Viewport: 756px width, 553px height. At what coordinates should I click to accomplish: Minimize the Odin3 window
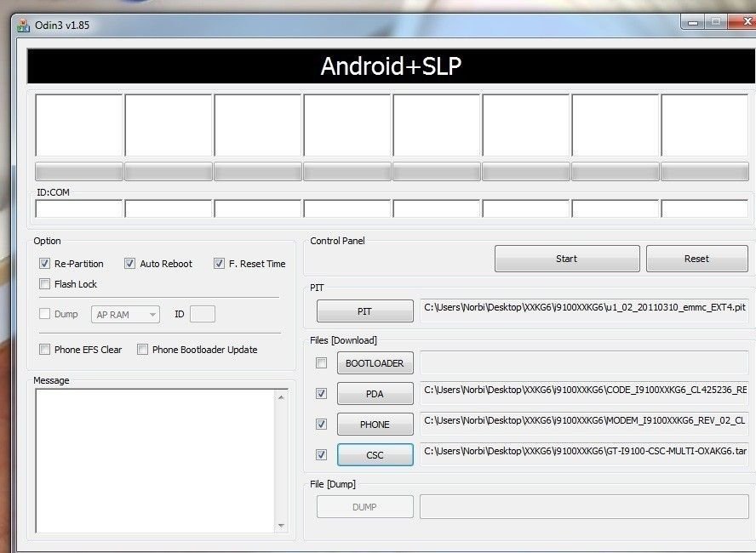tap(693, 22)
